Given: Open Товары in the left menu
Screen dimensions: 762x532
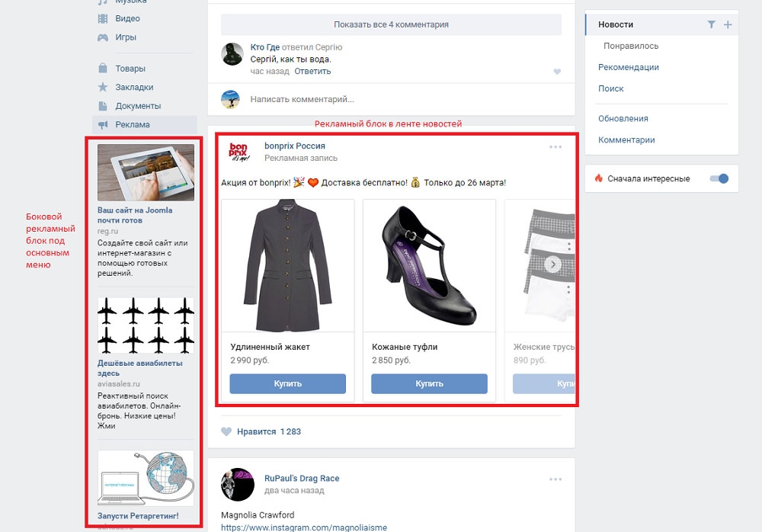Looking at the screenshot, I should [x=130, y=69].
